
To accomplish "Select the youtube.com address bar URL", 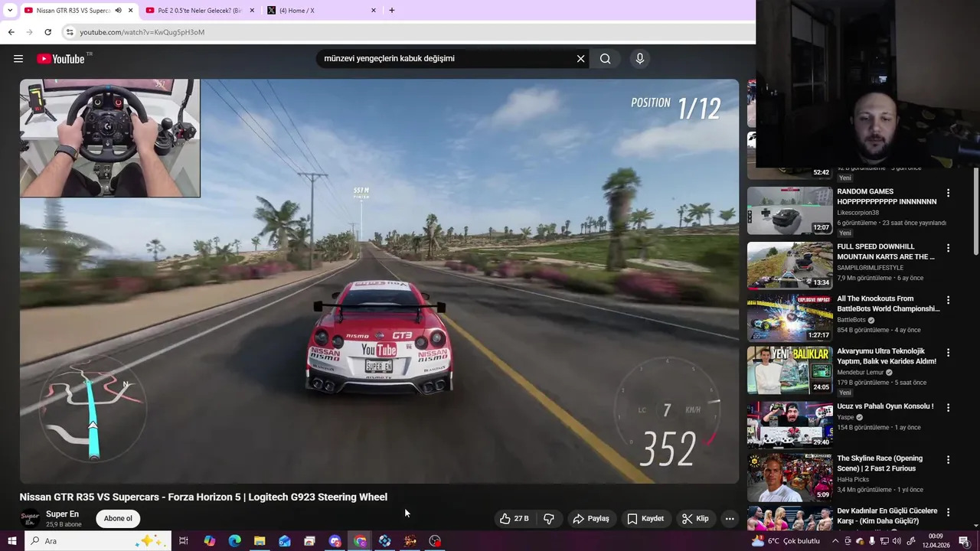I will pyautogui.click(x=142, y=32).
